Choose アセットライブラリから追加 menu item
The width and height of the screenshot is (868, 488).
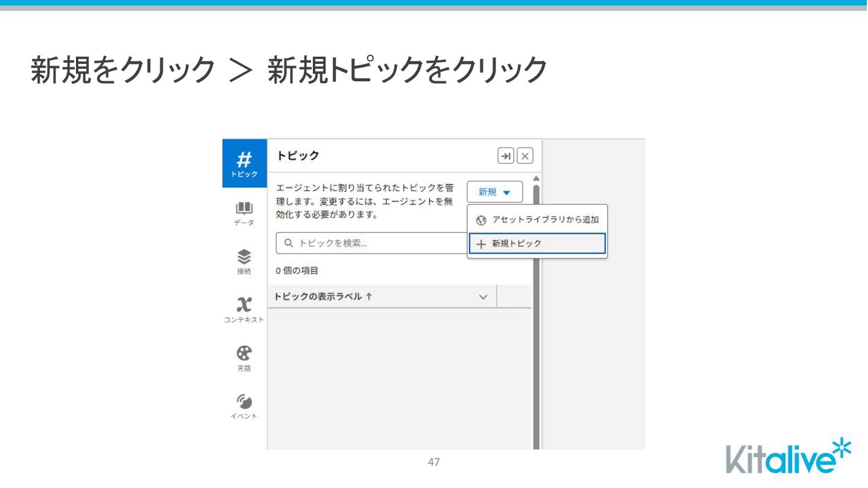coord(537,220)
